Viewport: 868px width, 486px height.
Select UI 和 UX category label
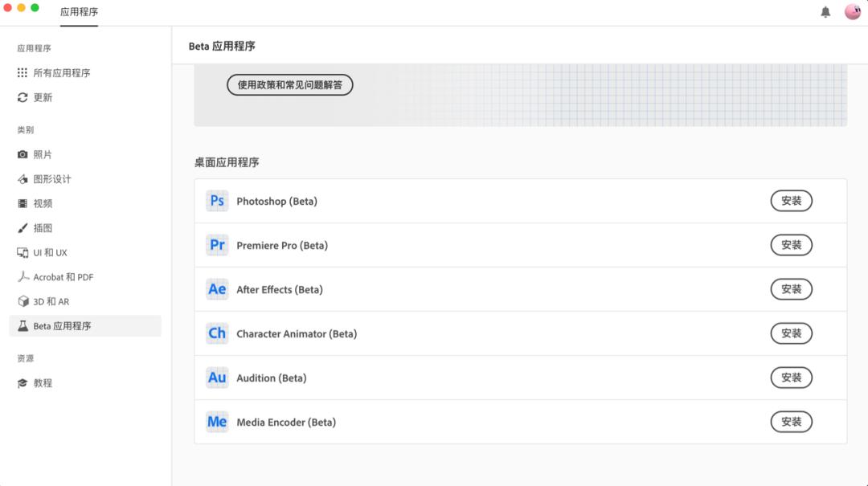click(50, 252)
